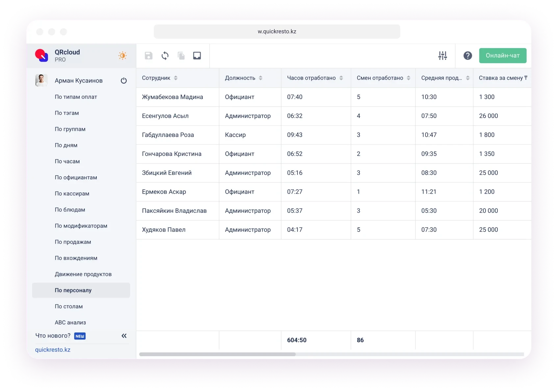Sort by Должность column arrows
Viewport: 558px width, 392px height.
(261, 78)
